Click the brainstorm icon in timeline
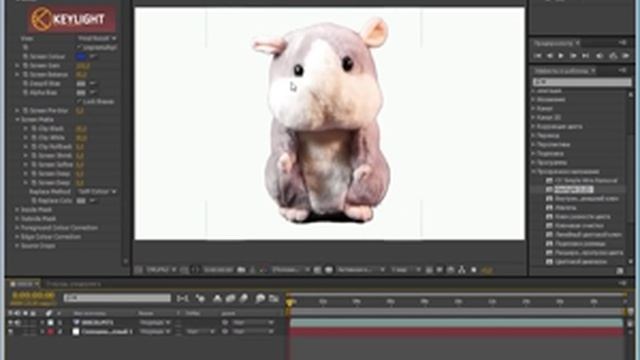The width and height of the screenshot is (640, 360). (260, 299)
